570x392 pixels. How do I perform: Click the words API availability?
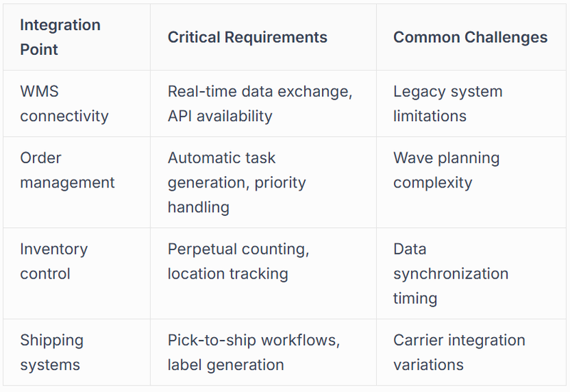click(x=220, y=116)
